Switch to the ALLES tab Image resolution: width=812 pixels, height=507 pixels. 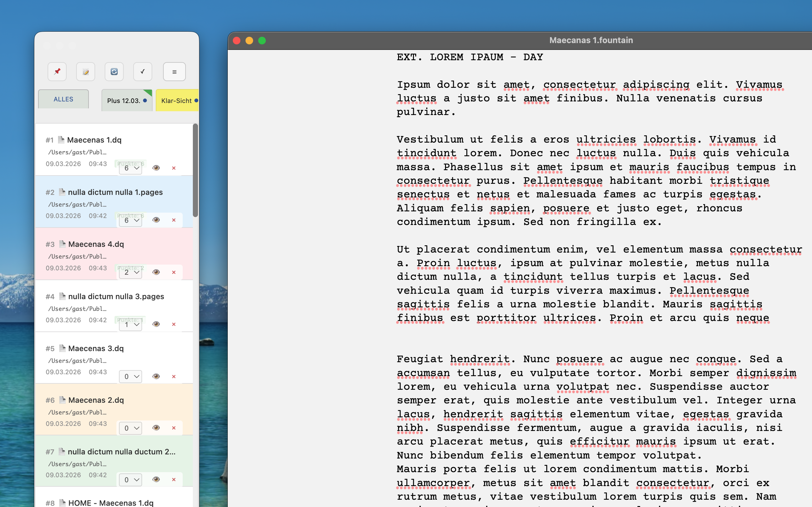pyautogui.click(x=63, y=99)
